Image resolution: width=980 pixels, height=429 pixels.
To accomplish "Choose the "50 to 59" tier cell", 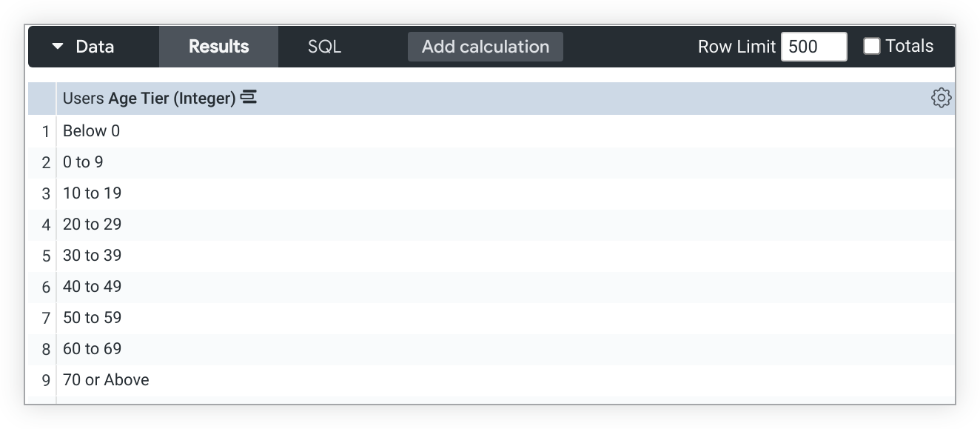I will [x=92, y=318].
